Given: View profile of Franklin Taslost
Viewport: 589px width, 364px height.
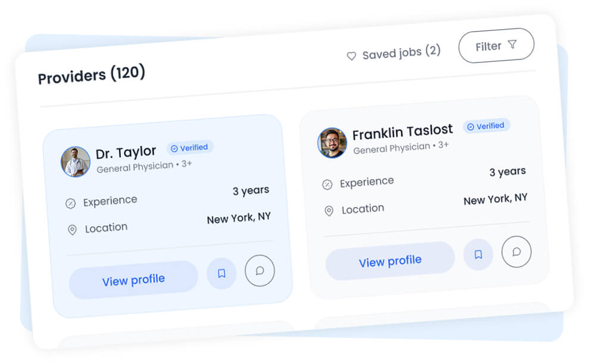Looking at the screenshot, I should 390,261.
